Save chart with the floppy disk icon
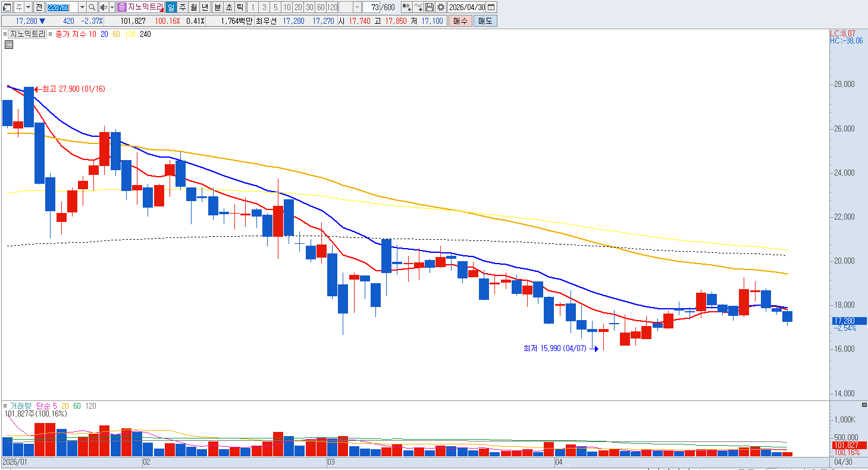Viewport: 868px width, 470px height. coord(430,7)
